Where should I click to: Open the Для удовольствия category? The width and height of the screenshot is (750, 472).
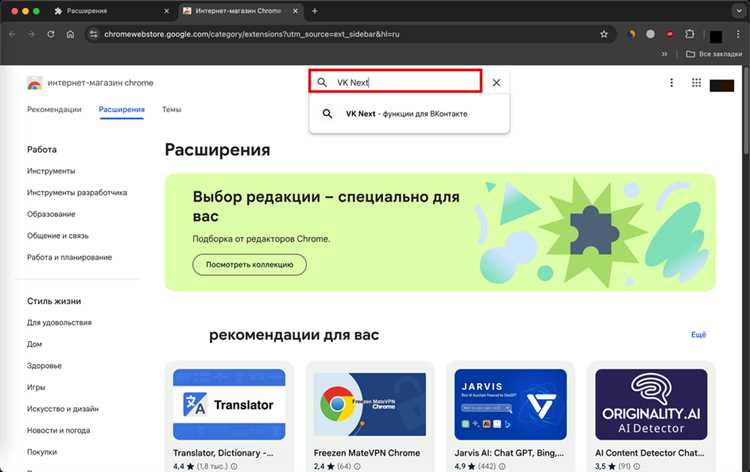[x=59, y=322]
